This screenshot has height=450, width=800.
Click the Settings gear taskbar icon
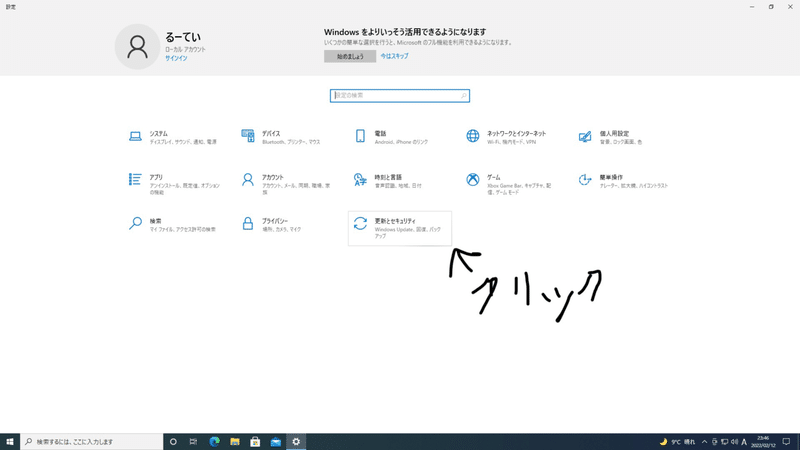(296, 442)
